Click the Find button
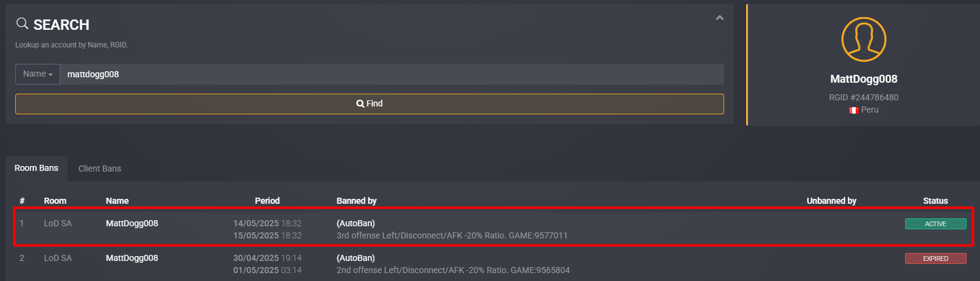 pos(370,104)
